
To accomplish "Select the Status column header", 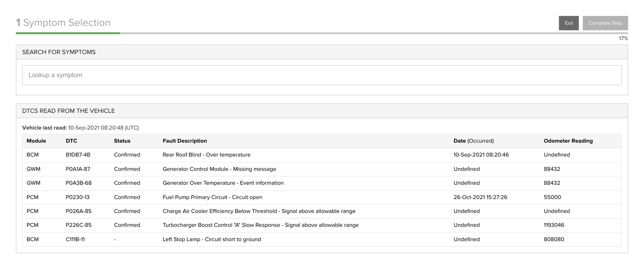I will click(122, 141).
